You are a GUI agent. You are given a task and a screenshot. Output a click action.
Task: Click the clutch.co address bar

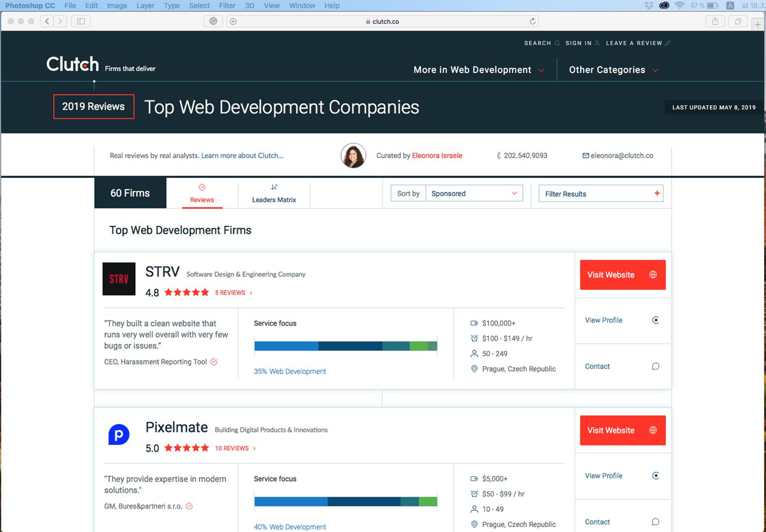[383, 21]
